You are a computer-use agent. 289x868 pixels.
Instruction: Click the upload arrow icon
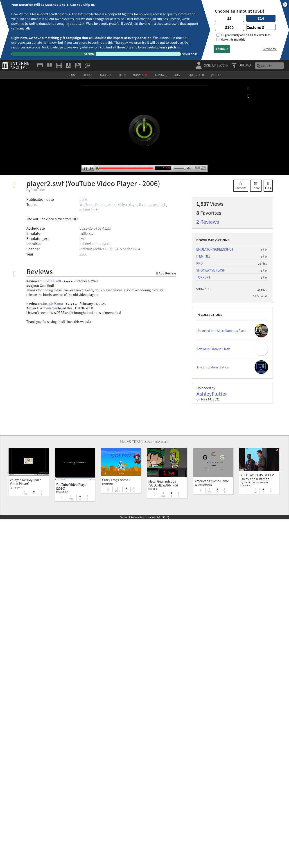click(234, 65)
